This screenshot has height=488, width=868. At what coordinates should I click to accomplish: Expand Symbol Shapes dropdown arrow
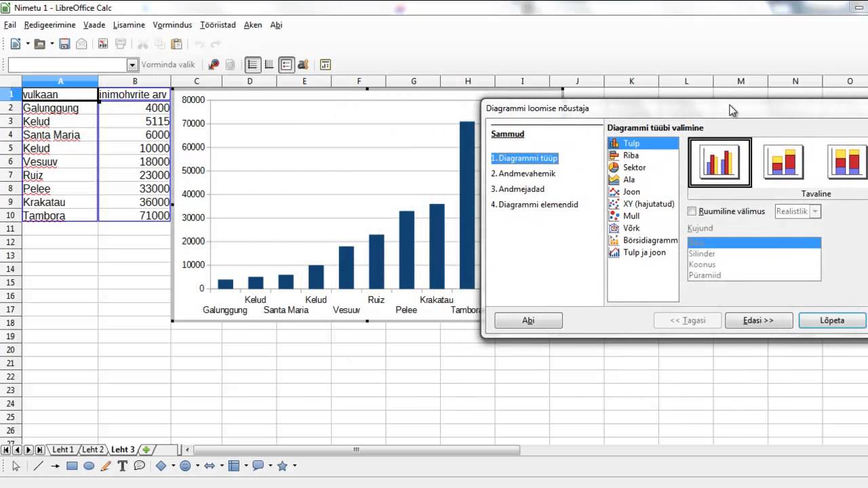(x=197, y=466)
